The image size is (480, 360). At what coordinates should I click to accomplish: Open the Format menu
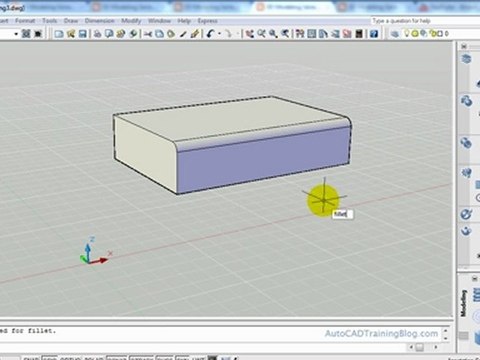[25, 21]
